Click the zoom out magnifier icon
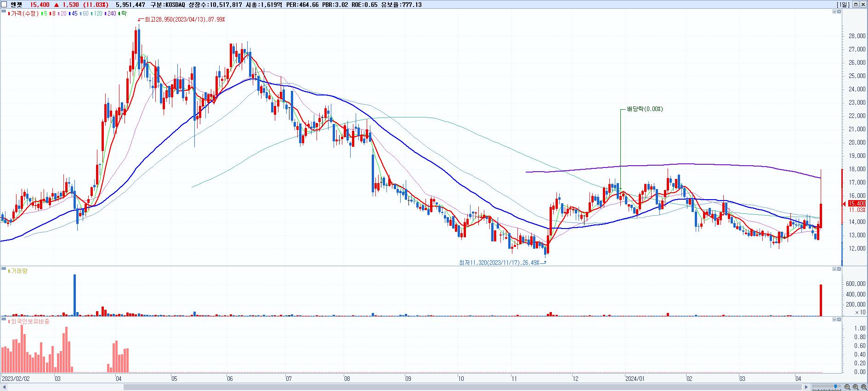 pos(847,387)
